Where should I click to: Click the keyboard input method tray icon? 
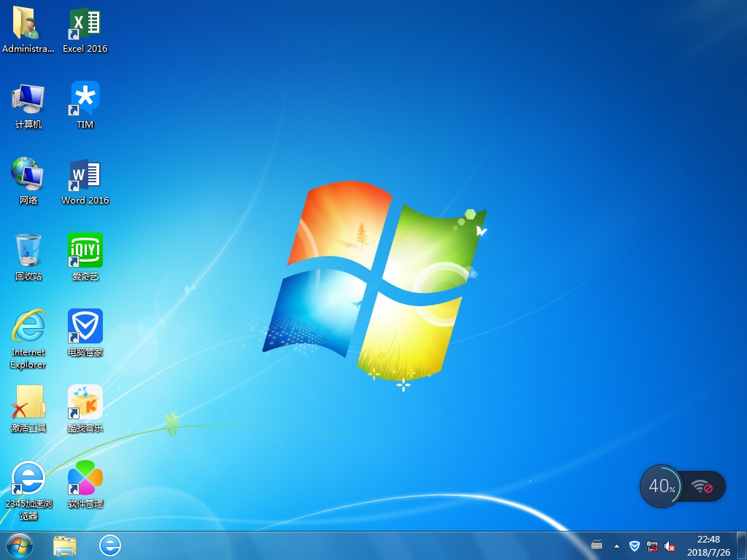point(597,545)
